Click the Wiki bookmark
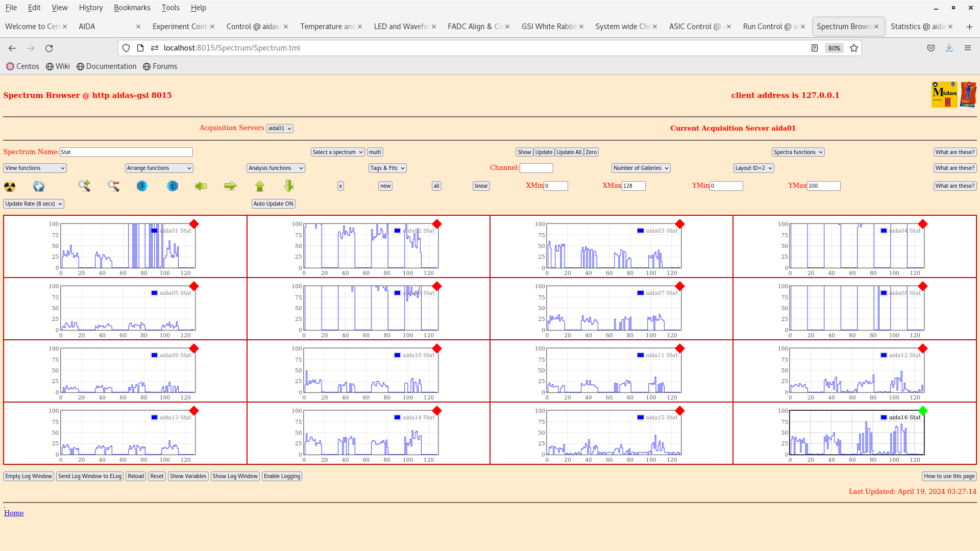This screenshot has height=551, width=980. [58, 66]
